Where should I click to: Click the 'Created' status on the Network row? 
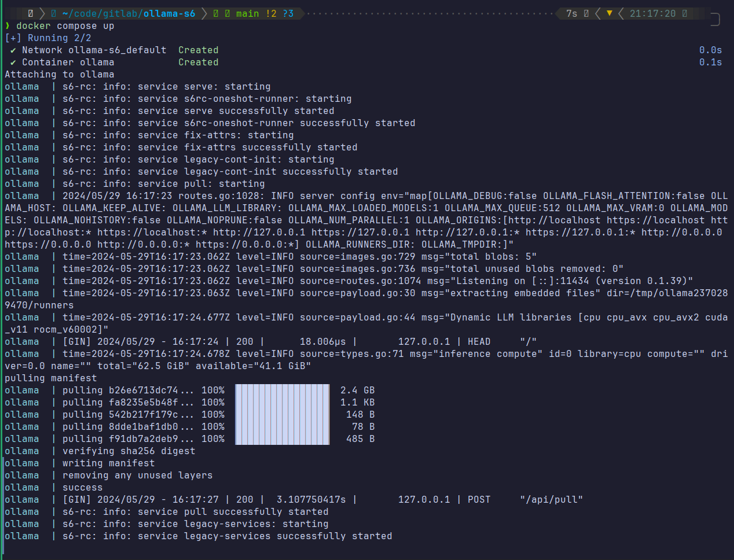point(199,50)
